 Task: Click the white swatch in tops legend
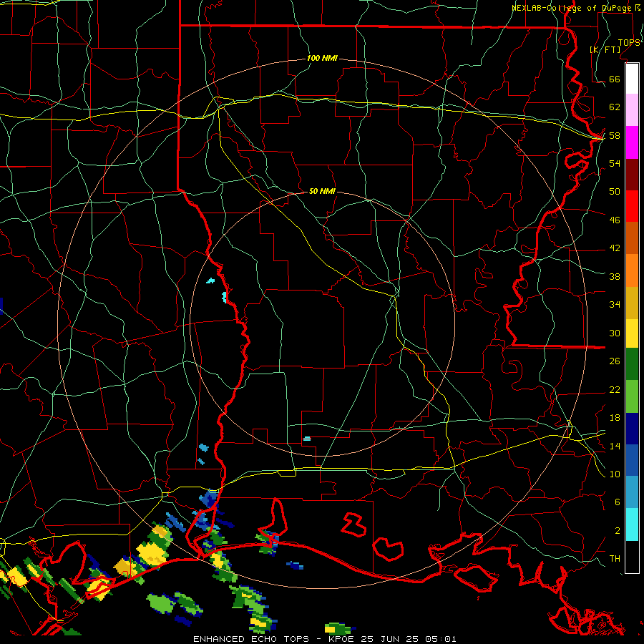click(632, 79)
